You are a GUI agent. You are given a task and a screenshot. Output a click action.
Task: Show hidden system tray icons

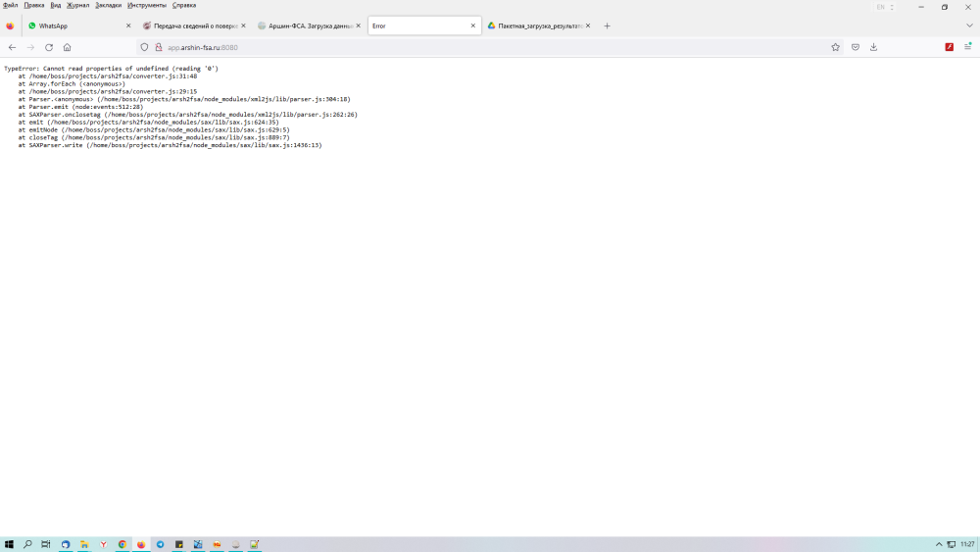(x=939, y=544)
